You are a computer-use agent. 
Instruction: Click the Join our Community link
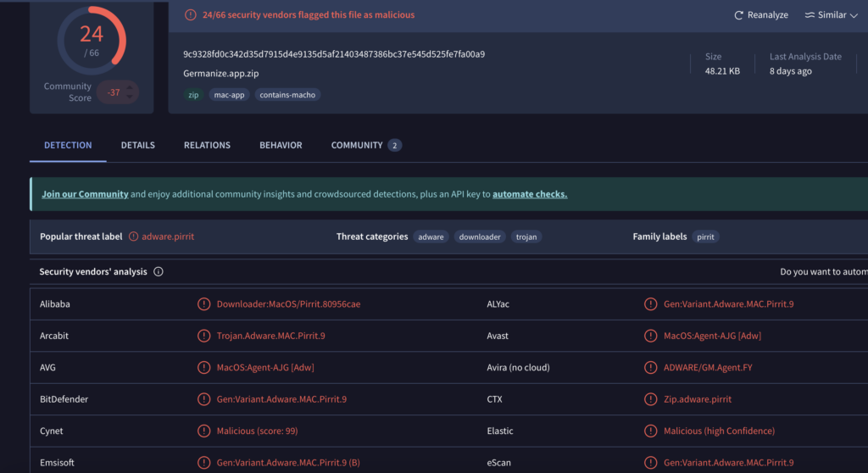tap(85, 194)
